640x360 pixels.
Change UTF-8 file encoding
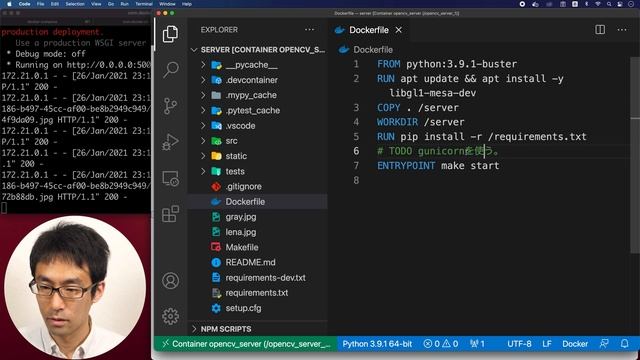pos(519,344)
